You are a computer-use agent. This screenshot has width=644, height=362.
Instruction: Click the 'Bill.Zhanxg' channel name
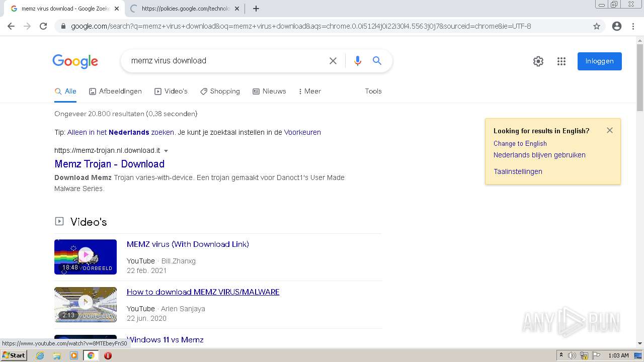click(179, 261)
